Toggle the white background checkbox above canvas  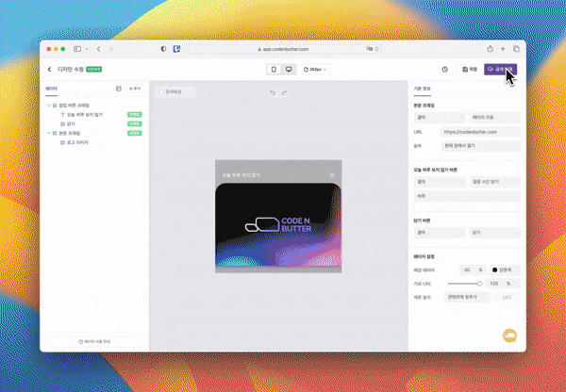click(x=161, y=92)
